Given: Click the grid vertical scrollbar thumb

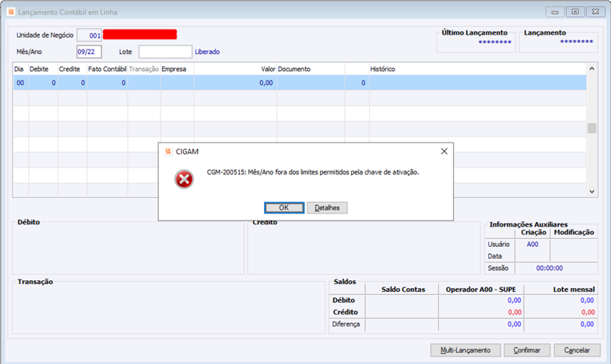Looking at the screenshot, I should [591, 128].
